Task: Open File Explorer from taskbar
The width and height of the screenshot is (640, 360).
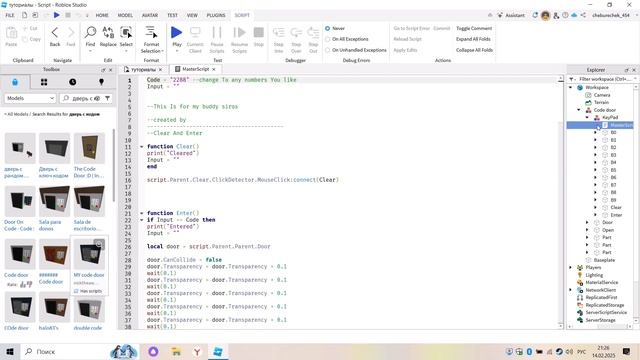Action: point(176,351)
